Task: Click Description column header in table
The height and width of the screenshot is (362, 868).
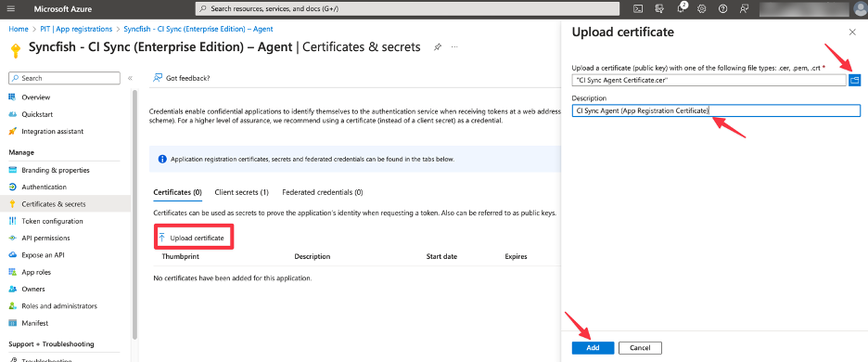Action: click(313, 257)
